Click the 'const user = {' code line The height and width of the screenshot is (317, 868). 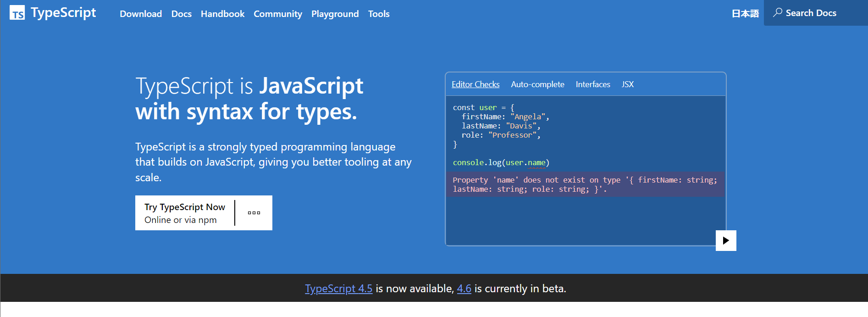pyautogui.click(x=484, y=107)
